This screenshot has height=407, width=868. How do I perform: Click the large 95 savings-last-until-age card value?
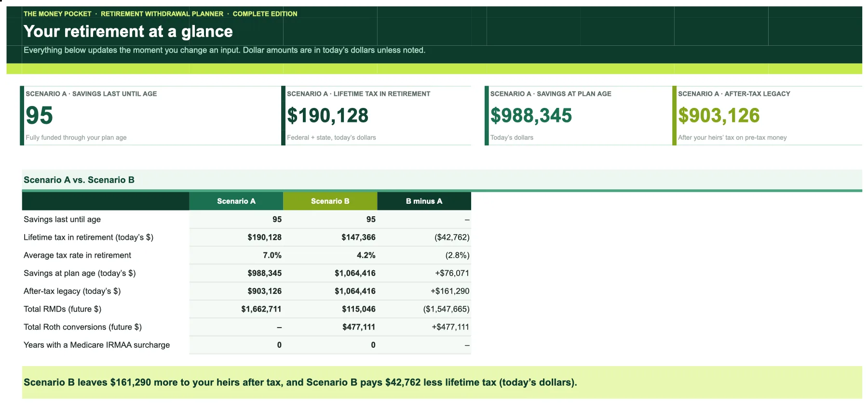[x=39, y=116]
